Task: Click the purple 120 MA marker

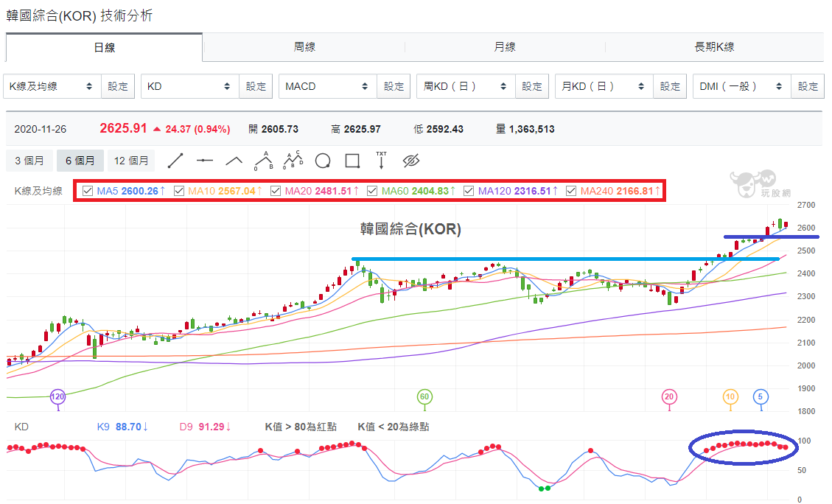Action: 57,397
